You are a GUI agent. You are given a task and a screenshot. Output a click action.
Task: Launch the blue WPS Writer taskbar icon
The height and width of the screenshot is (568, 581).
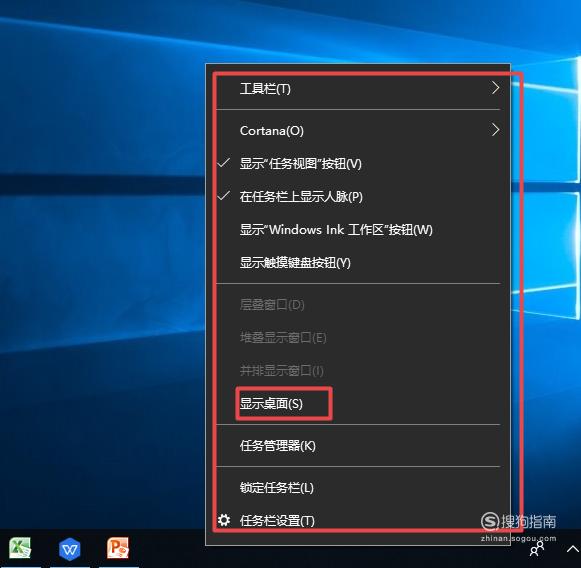[70, 548]
